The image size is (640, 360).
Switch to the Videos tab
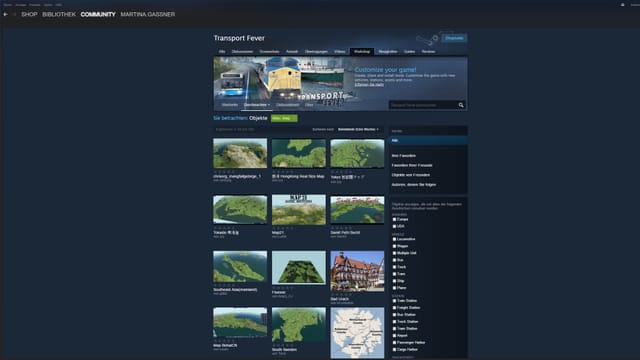point(340,52)
